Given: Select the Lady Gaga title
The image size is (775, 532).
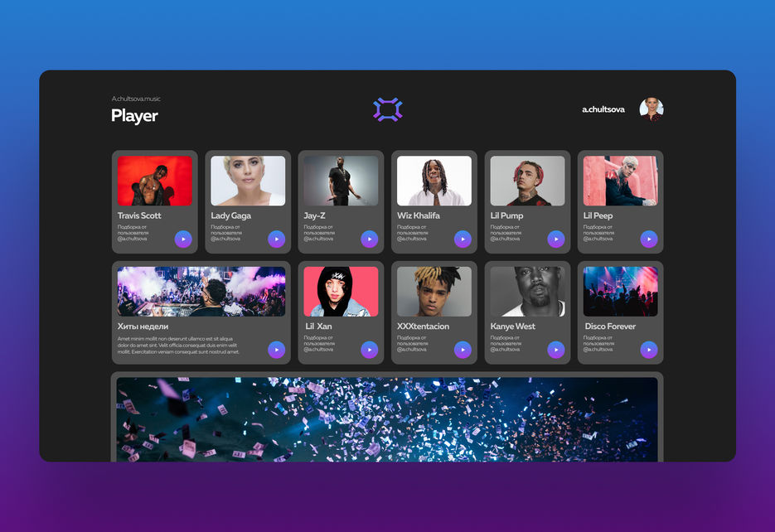Looking at the screenshot, I should [230, 215].
